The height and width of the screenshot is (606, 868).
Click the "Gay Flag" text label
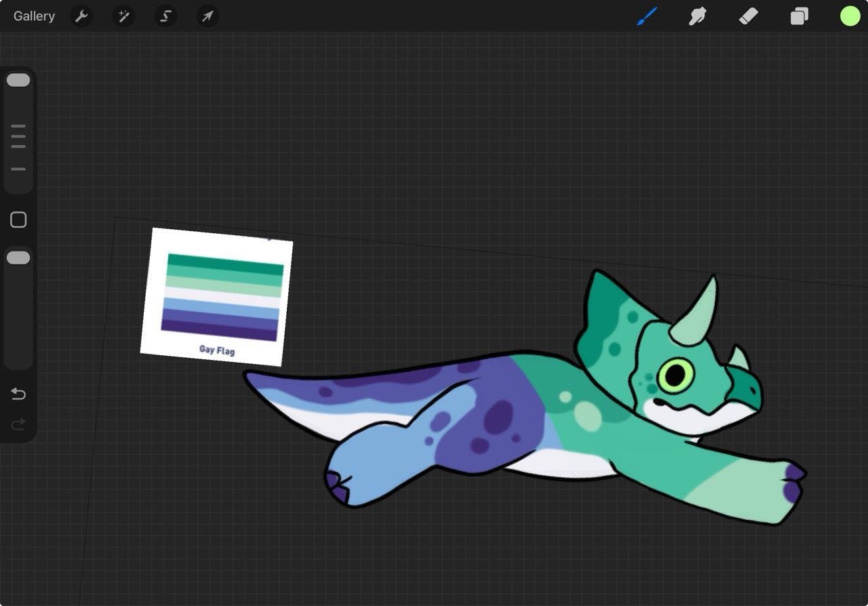tap(217, 350)
